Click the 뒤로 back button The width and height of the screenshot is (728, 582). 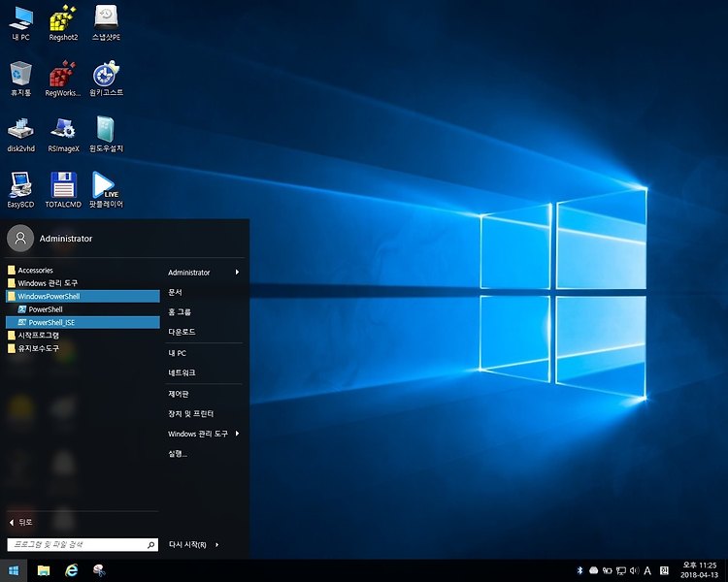click(x=21, y=522)
